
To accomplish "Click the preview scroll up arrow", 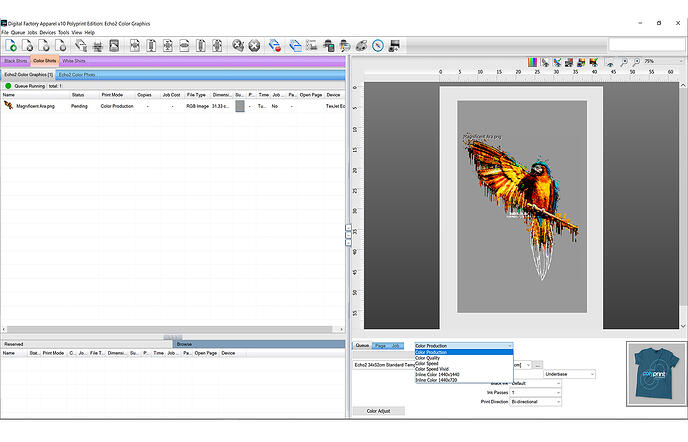I will click(x=683, y=86).
